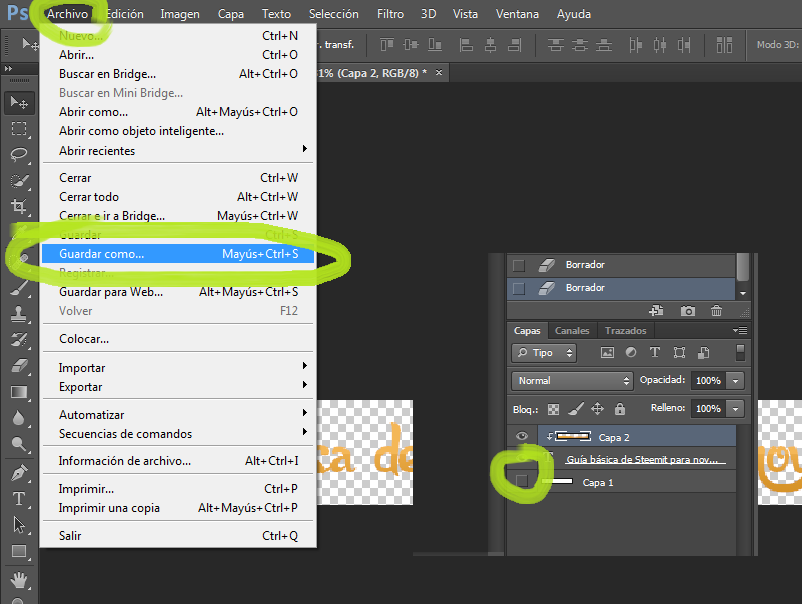Open the Capas panel options menu
802x604 pixels.
(740, 330)
